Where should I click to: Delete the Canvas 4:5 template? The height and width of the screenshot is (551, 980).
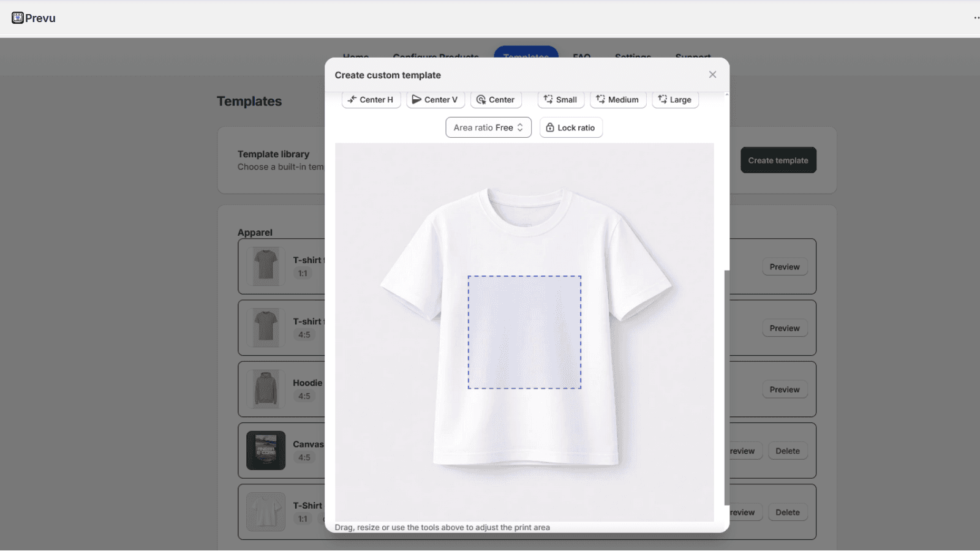(x=788, y=451)
